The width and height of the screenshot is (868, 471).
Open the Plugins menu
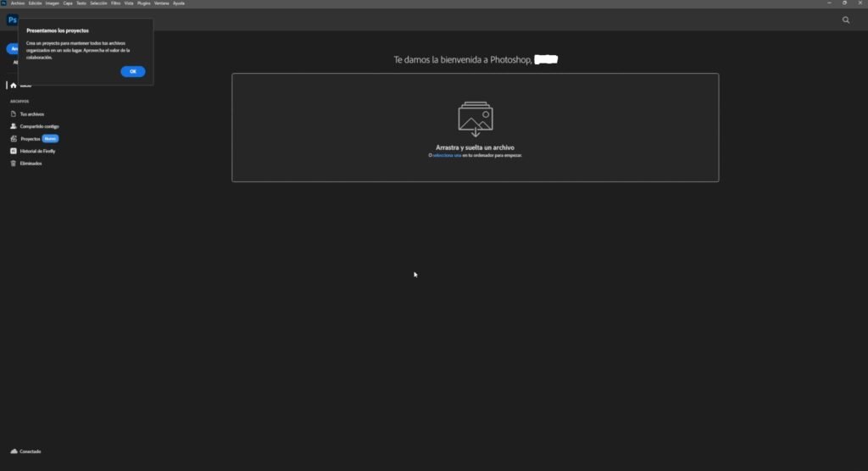tap(144, 3)
